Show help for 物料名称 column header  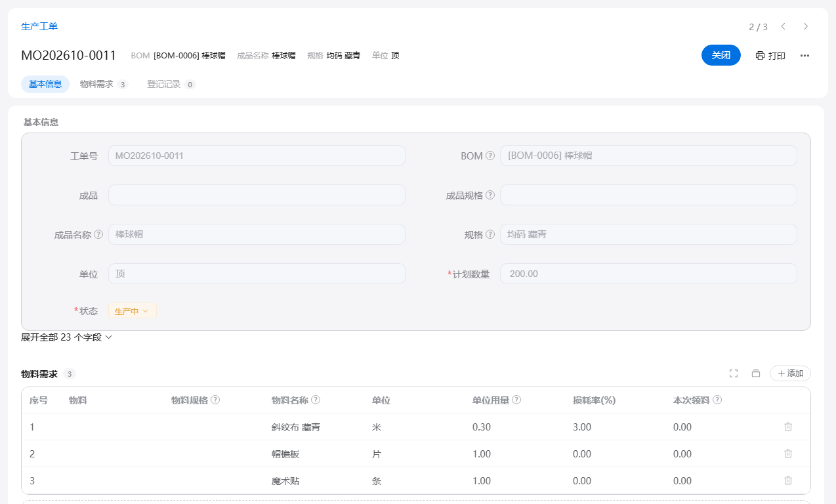pyautogui.click(x=316, y=400)
